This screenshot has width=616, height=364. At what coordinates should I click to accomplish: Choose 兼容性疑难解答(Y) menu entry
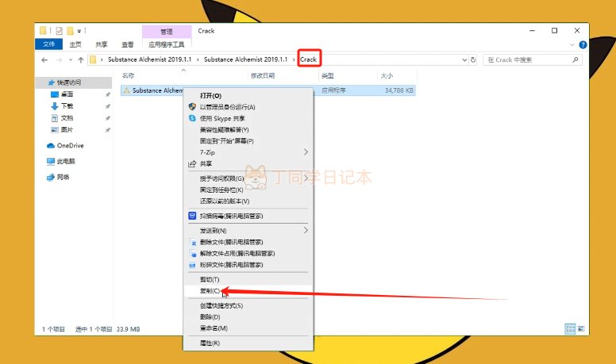(248, 129)
